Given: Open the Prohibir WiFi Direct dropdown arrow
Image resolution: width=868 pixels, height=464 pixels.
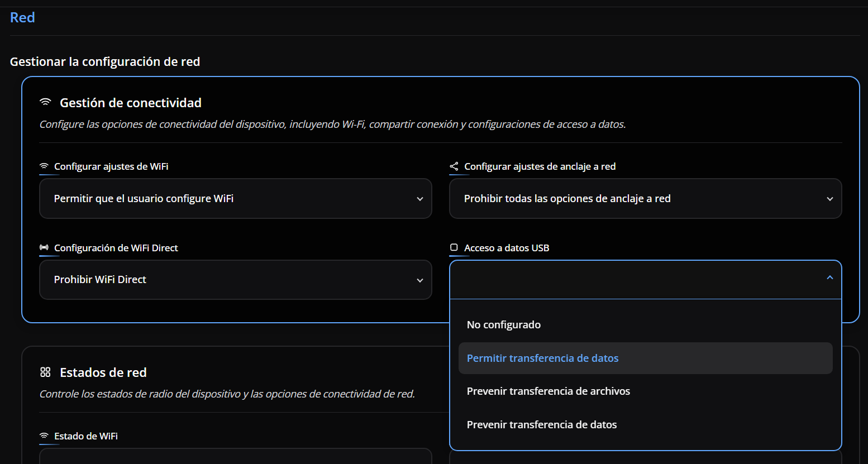Looking at the screenshot, I should (420, 280).
